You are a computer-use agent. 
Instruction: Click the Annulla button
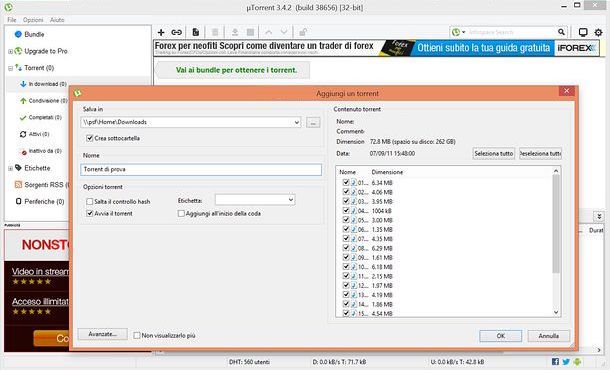pyautogui.click(x=549, y=336)
